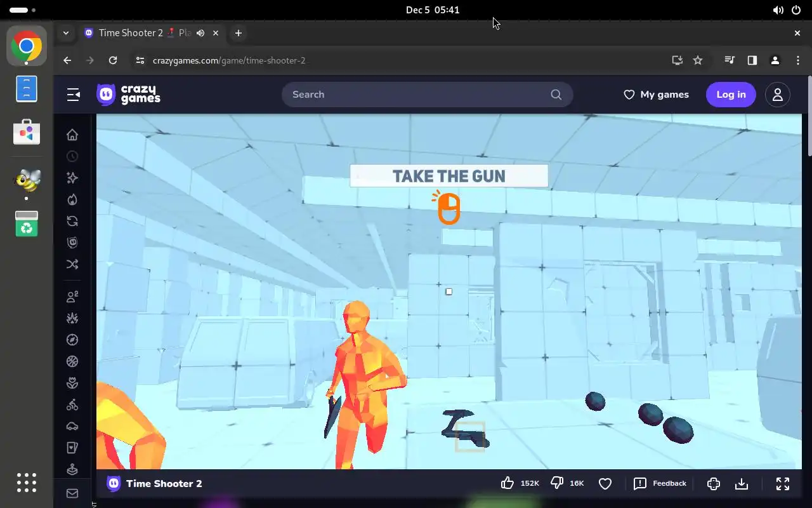Open the bee application in dock
Image resolution: width=812 pixels, height=508 pixels.
27,180
